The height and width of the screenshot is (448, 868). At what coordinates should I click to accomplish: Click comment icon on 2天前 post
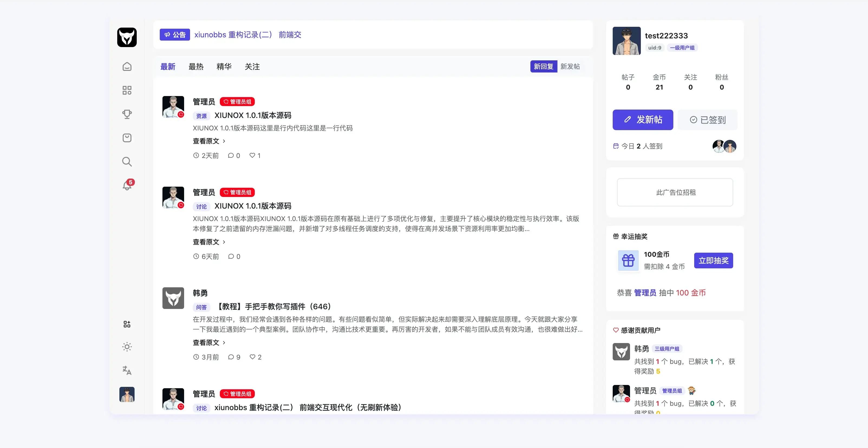tap(231, 156)
